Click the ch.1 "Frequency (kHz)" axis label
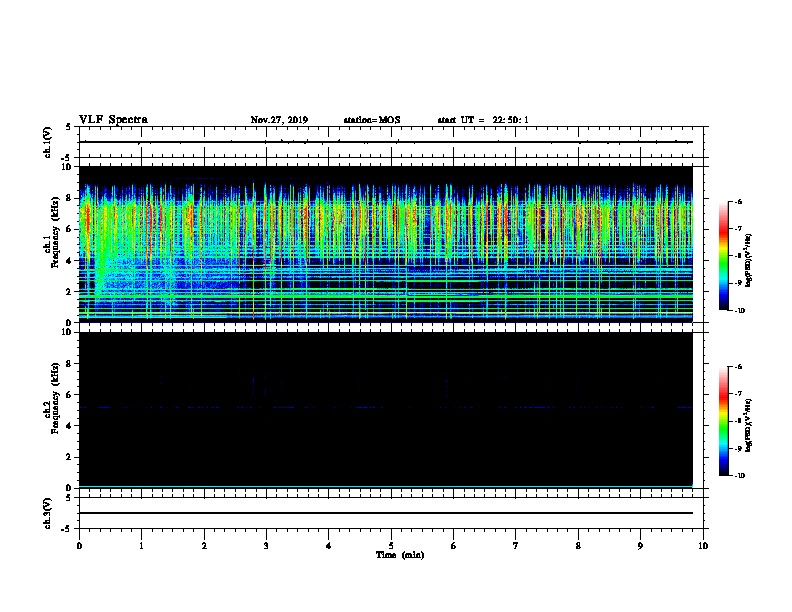Viewport: 792px width, 612px height. [55, 232]
